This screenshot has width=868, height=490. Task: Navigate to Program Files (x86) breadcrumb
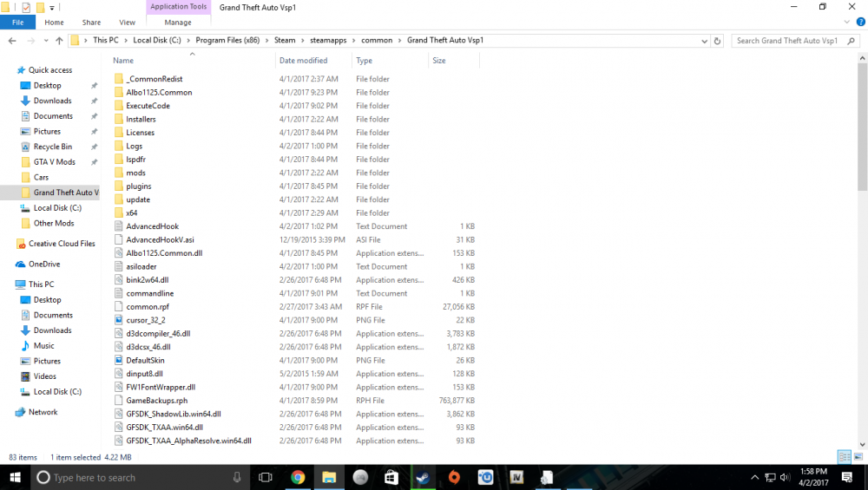pos(227,41)
